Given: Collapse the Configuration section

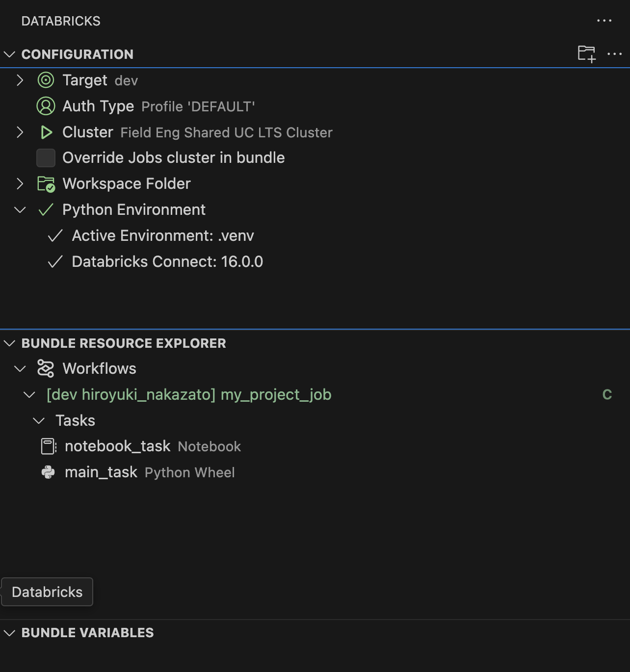Looking at the screenshot, I should click(x=9, y=54).
